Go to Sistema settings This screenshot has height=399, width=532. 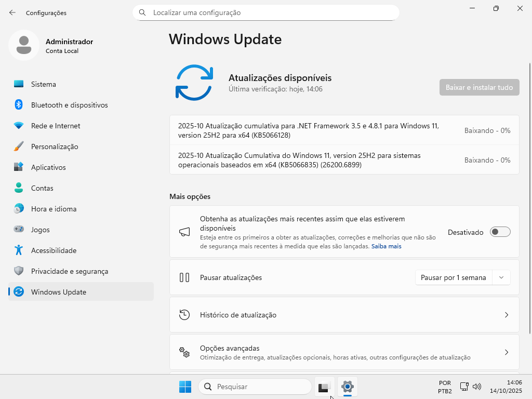(81, 84)
